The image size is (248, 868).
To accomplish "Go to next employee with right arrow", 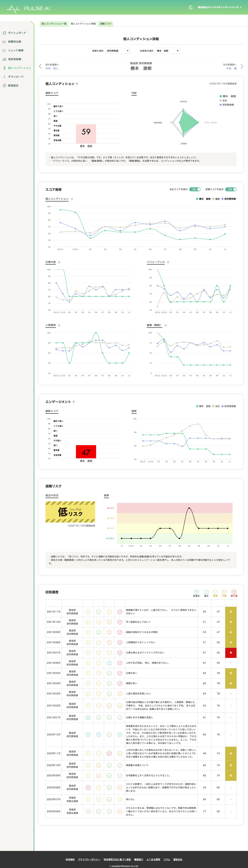I will [242, 66].
